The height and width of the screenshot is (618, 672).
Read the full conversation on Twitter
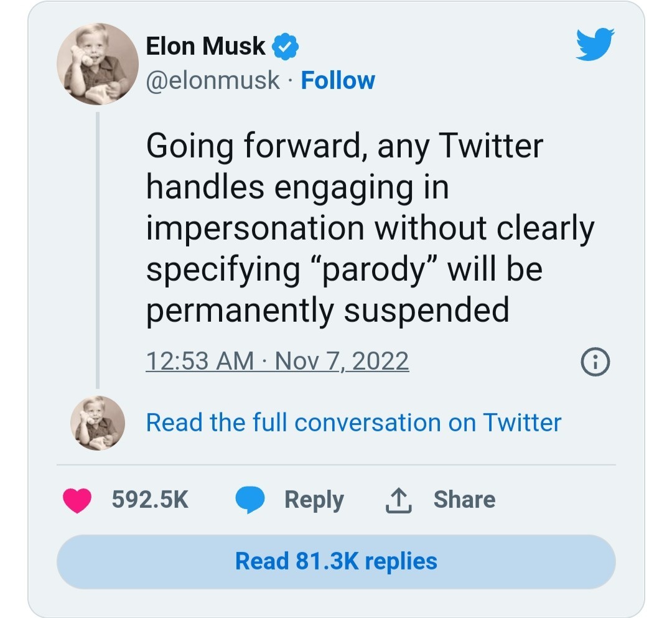353,423
